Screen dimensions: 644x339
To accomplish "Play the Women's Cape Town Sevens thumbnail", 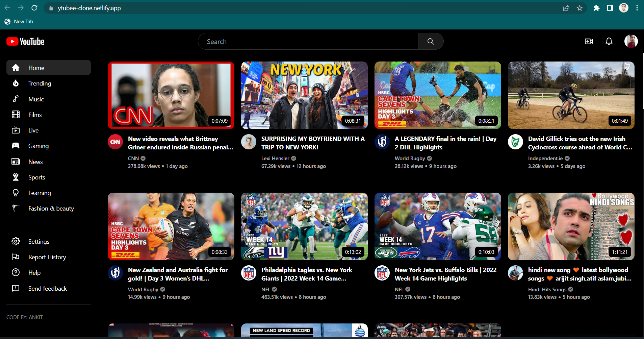I will (x=171, y=226).
